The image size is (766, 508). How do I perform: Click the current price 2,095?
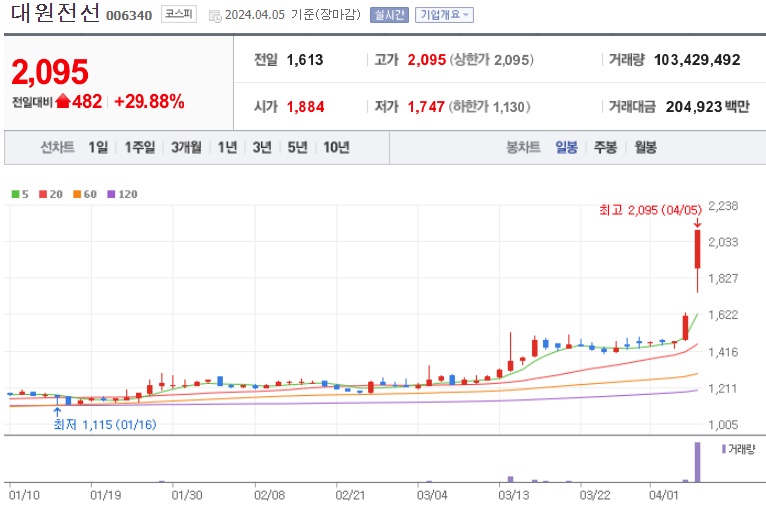[x=50, y=72]
